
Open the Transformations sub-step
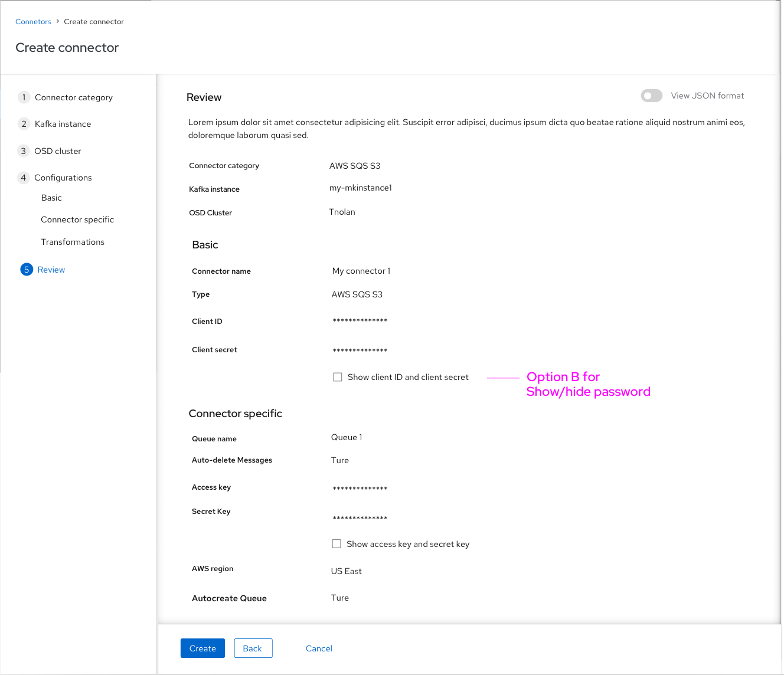(72, 241)
